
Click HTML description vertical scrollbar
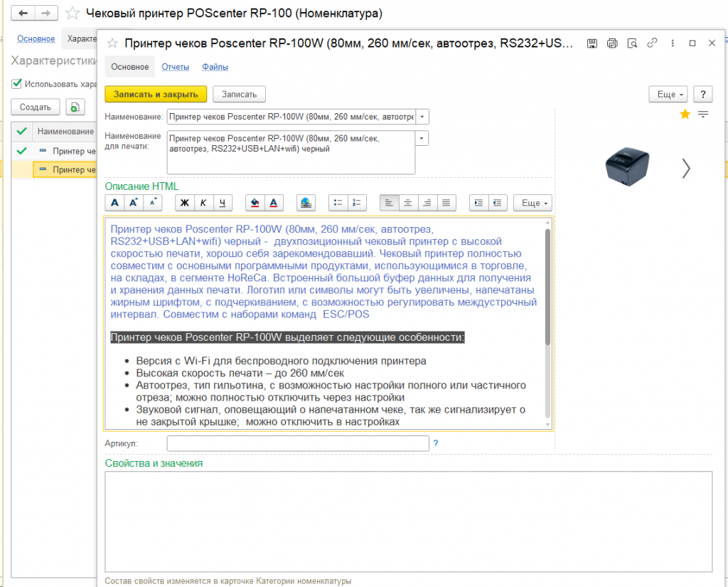click(547, 287)
